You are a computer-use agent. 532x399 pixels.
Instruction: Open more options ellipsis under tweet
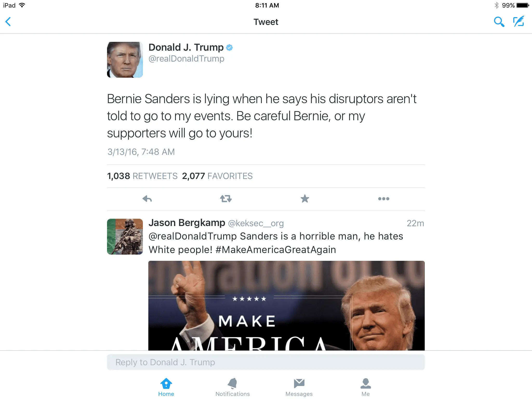pyautogui.click(x=384, y=199)
